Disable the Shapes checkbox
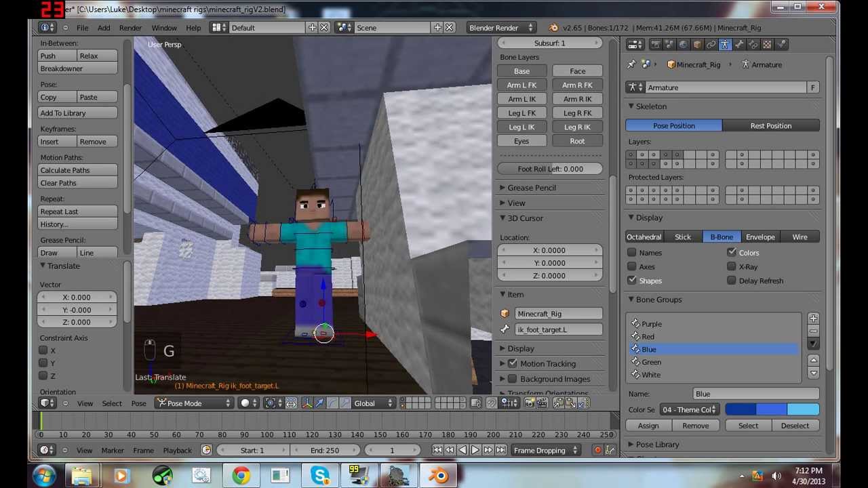The image size is (868, 488). (632, 281)
